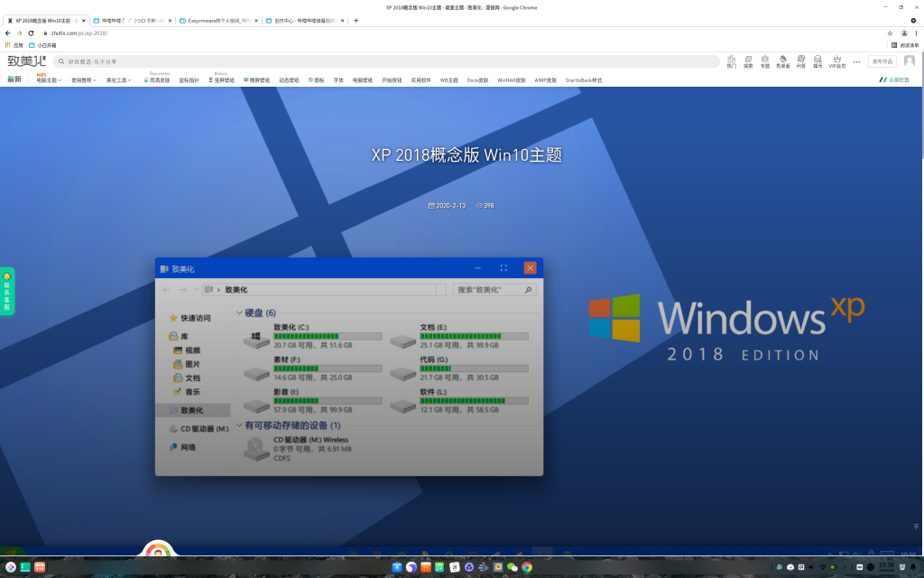924x578 pixels.
Task: Open the 横屏壁纸 category
Action: [x=257, y=80]
